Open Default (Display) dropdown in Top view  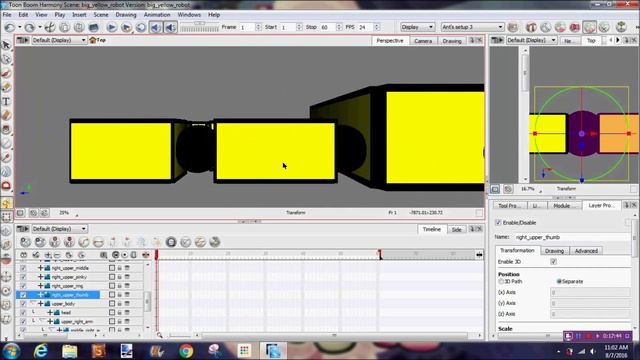coord(531,40)
